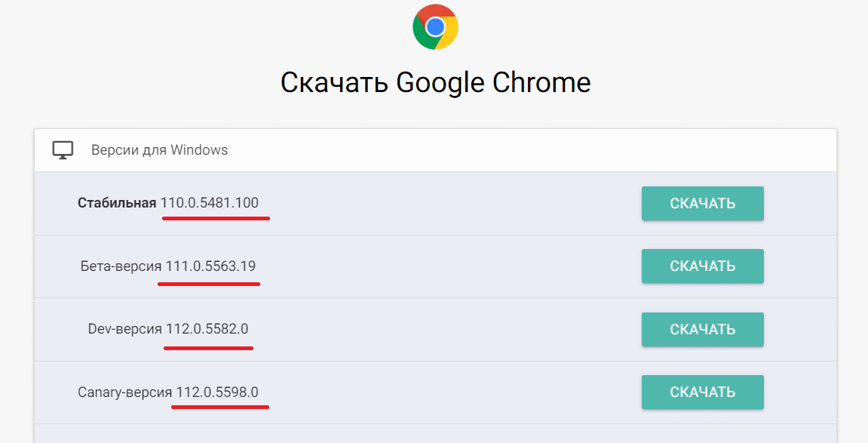Hit СКАЧАТЬ next to Canary-версия

(x=702, y=392)
